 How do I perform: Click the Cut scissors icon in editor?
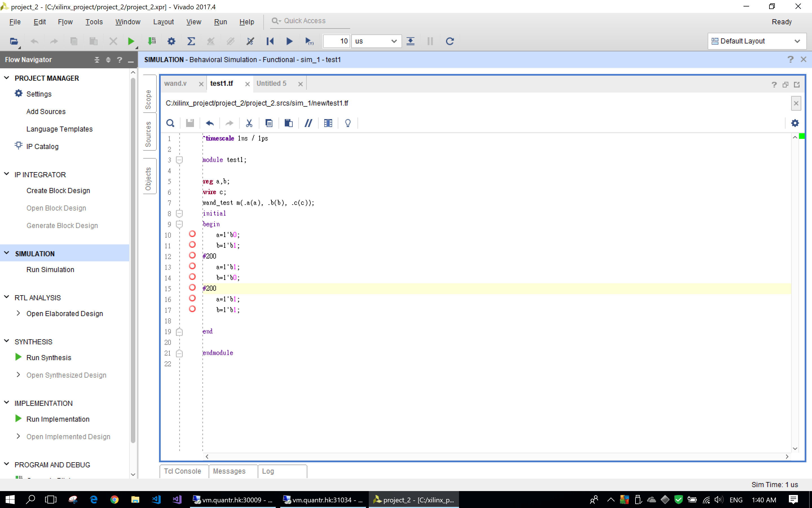click(x=249, y=123)
